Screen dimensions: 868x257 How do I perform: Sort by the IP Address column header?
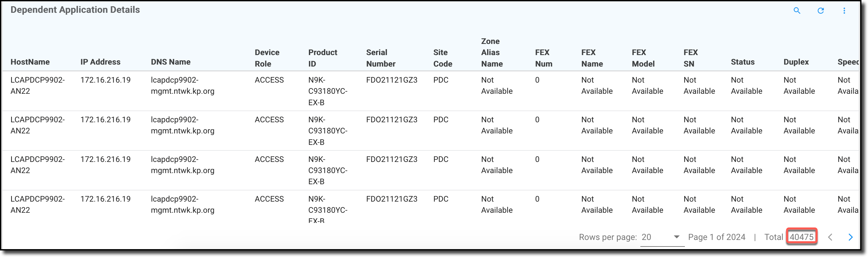(x=100, y=62)
